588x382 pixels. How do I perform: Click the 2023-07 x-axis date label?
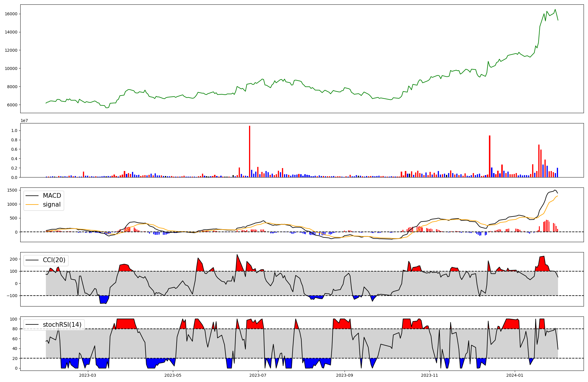click(x=258, y=375)
